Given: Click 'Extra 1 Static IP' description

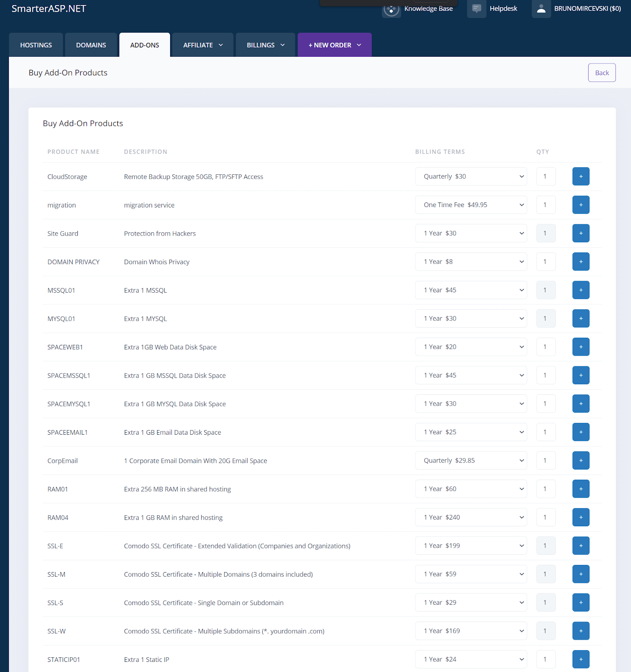Looking at the screenshot, I should click(147, 660).
